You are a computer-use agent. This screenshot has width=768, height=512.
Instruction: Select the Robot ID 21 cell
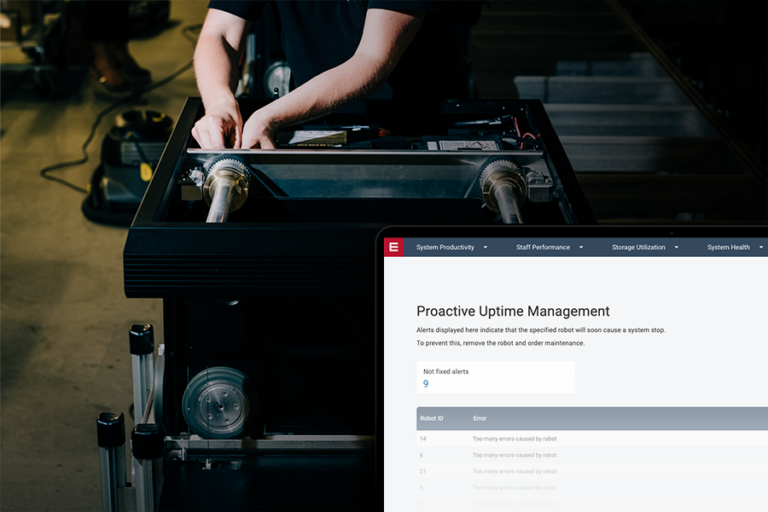(423, 471)
